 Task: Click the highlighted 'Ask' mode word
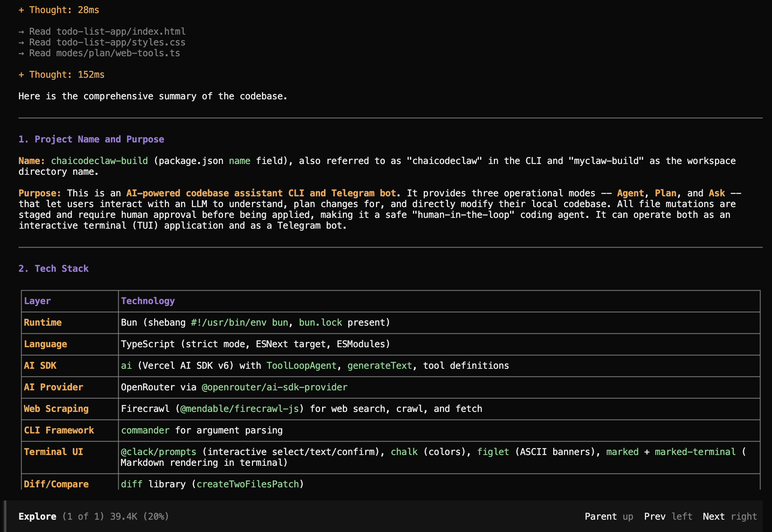click(x=717, y=193)
